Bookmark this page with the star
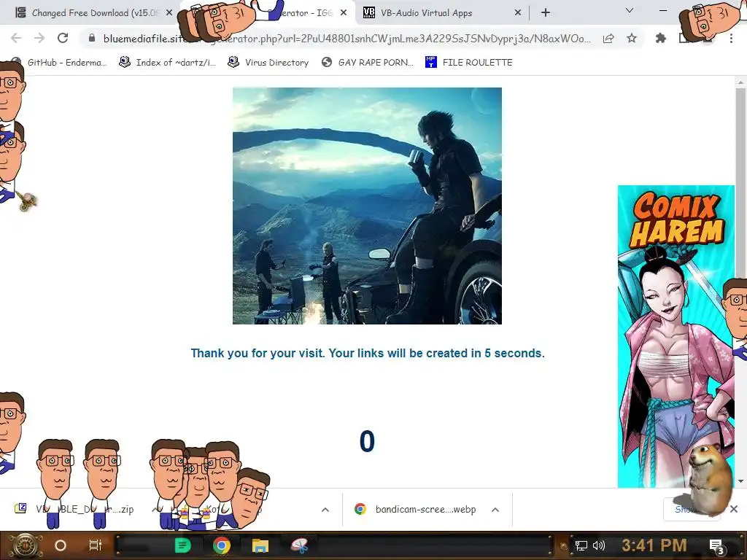The height and width of the screenshot is (560, 747). click(x=632, y=38)
